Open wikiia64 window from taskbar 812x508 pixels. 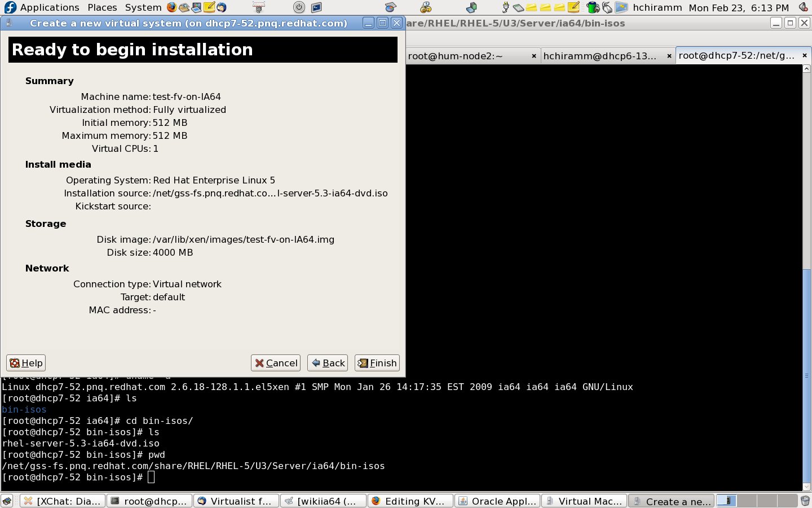click(323, 501)
